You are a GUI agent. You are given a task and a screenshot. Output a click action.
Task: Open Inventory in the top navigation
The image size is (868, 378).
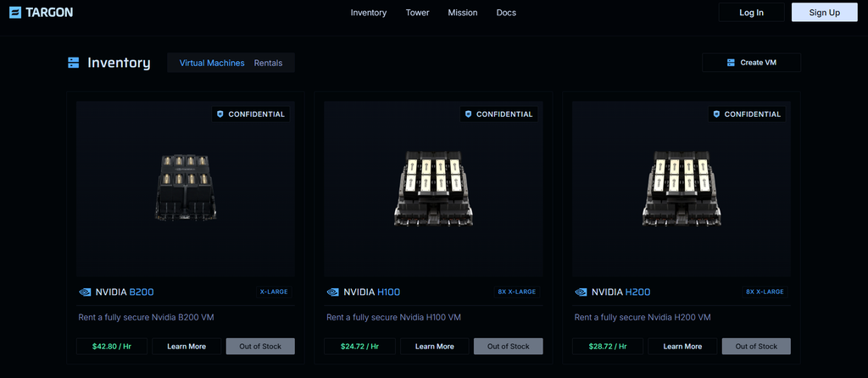(x=369, y=12)
